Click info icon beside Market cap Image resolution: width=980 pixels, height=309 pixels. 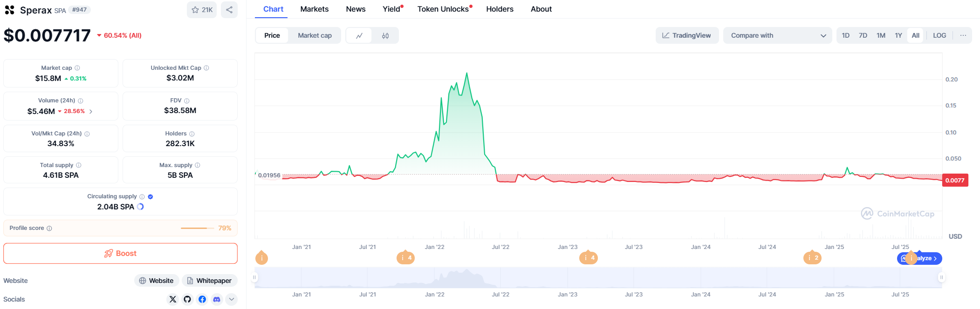77,68
